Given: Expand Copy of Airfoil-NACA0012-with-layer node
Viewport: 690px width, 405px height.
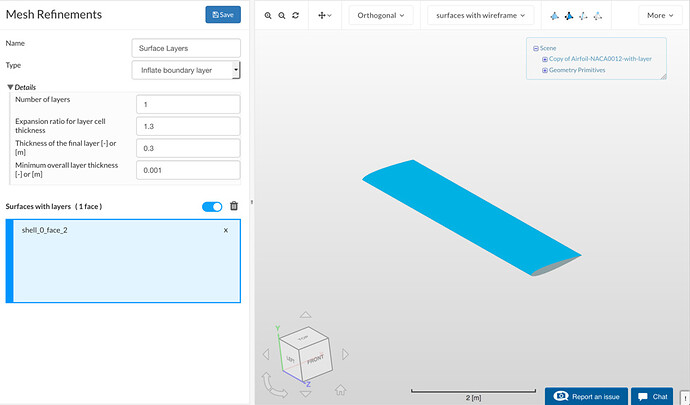Looking at the screenshot, I should pos(545,59).
